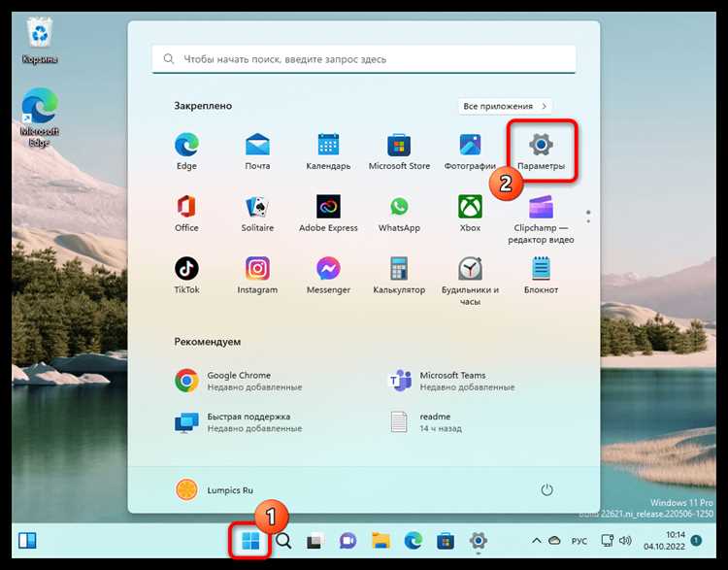Open Settings gear on the taskbar
The height and width of the screenshot is (570, 728).
478,541
